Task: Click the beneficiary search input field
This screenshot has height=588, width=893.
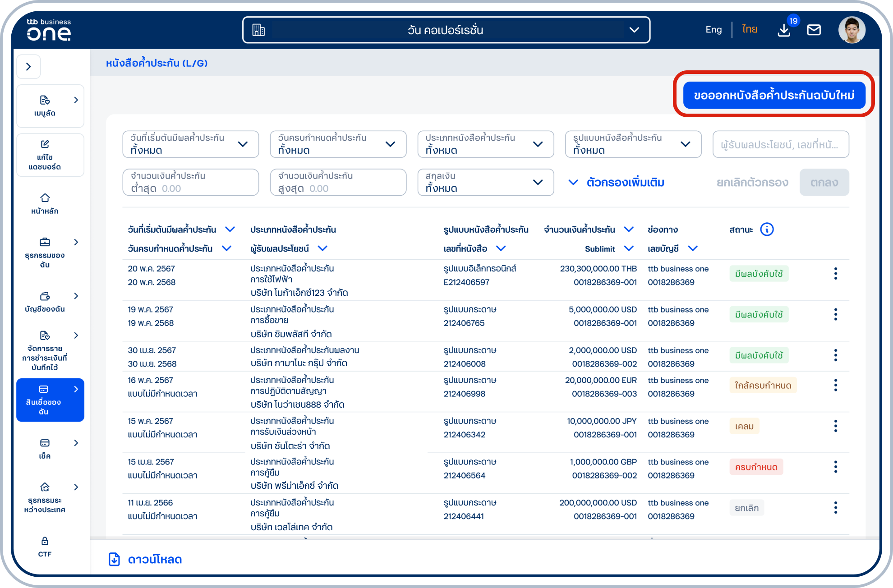Action: [780, 144]
